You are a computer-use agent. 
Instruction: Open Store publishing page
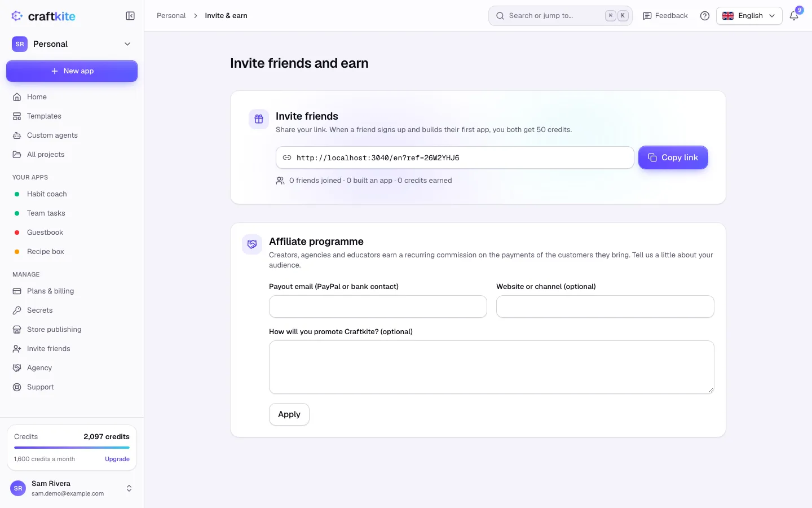pos(72,330)
